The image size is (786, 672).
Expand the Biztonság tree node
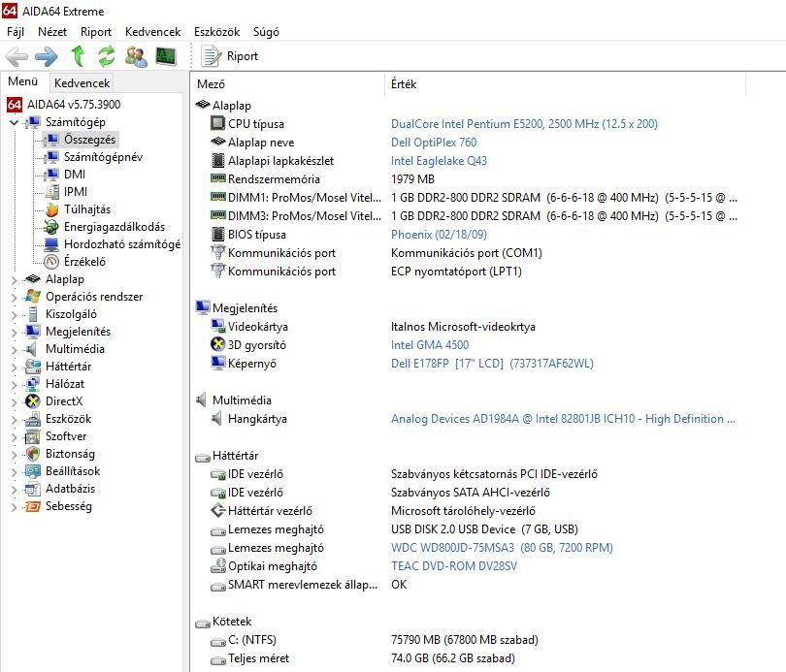(14, 454)
